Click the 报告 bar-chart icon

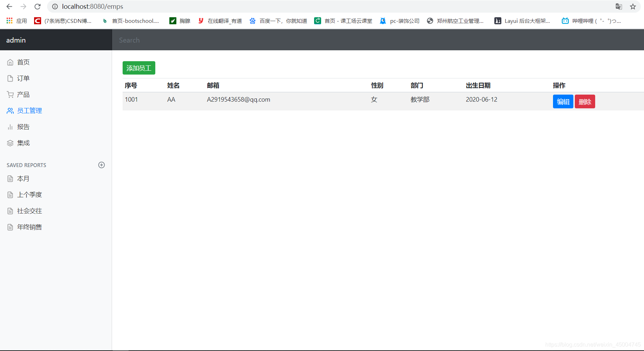10,127
